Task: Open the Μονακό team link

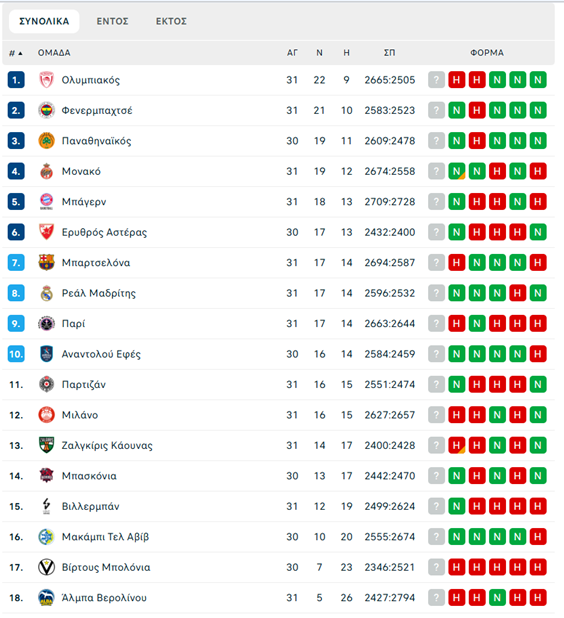Action: pos(81,171)
